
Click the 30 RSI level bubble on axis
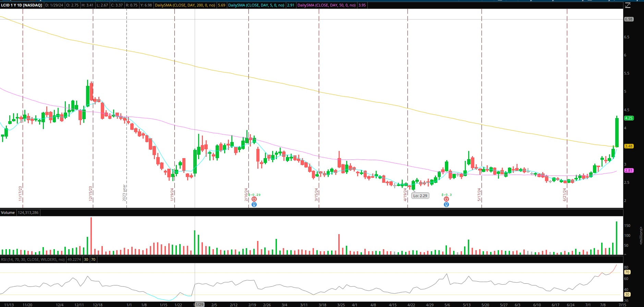coord(627,294)
